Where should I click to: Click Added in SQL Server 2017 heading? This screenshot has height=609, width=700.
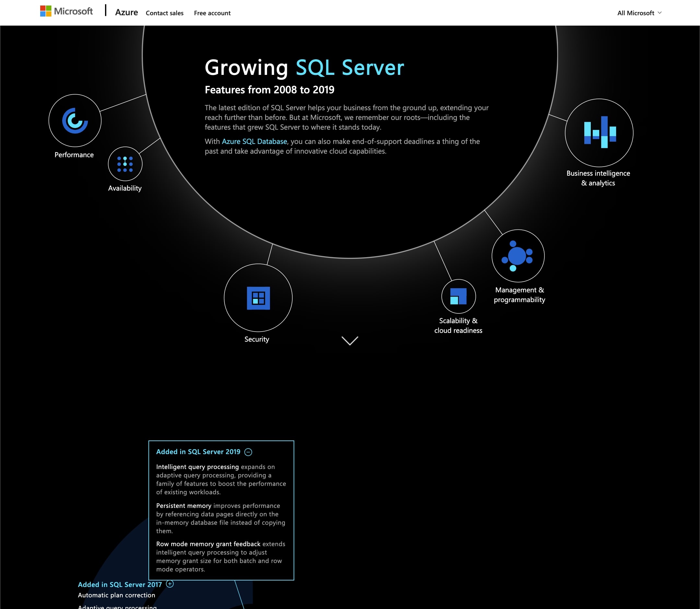pyautogui.click(x=120, y=585)
